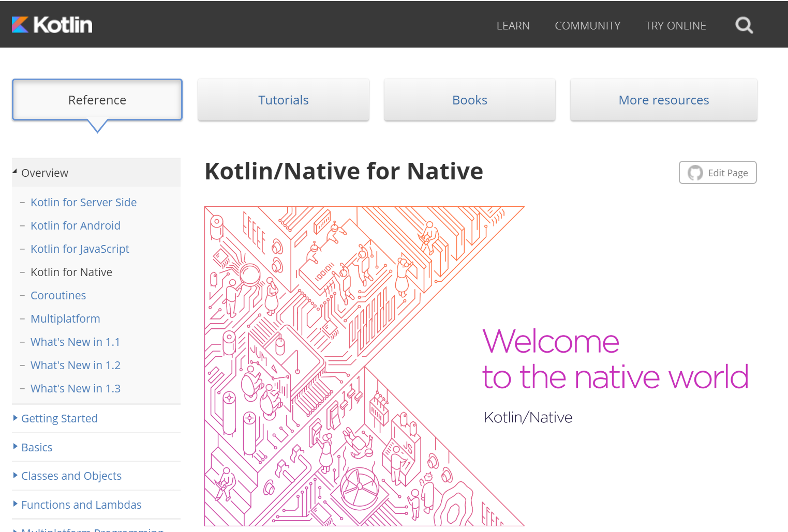The width and height of the screenshot is (788, 532).
Task: Switch to the Tutorials tab
Action: click(x=284, y=100)
